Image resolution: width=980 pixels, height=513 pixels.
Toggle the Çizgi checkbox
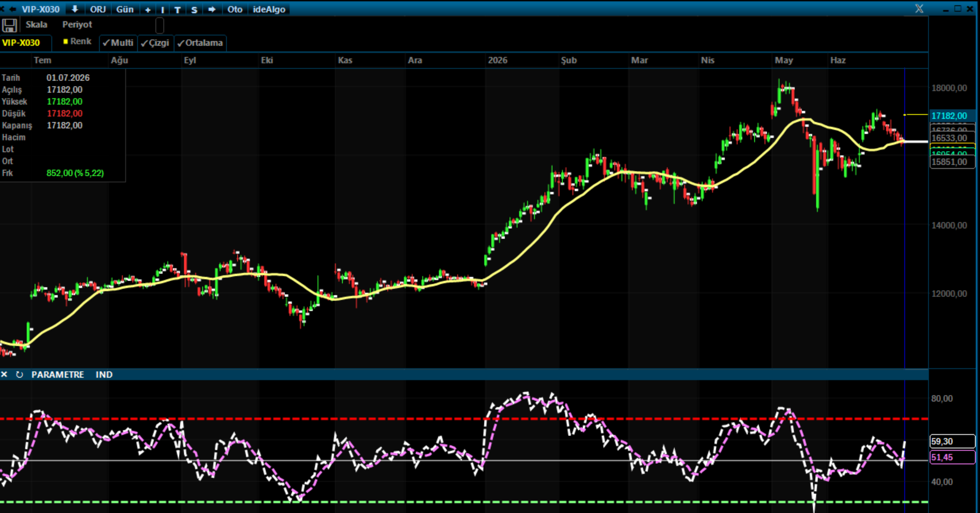pyautogui.click(x=155, y=43)
